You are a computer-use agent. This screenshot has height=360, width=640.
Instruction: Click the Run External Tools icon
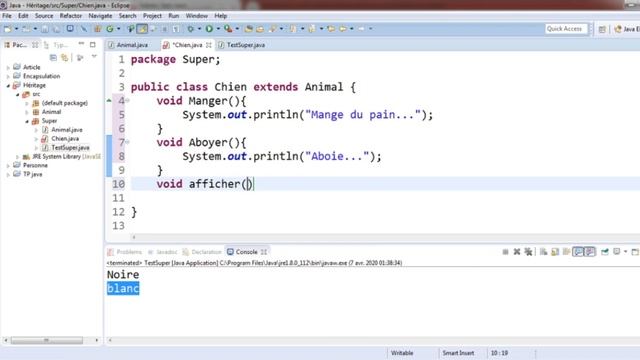pyautogui.click(x=228, y=29)
